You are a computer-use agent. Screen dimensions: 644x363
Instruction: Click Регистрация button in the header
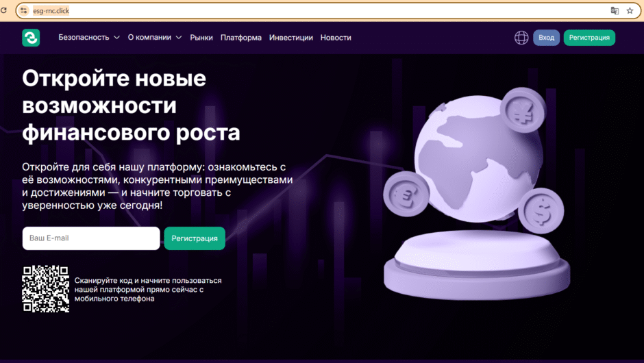[x=589, y=38]
